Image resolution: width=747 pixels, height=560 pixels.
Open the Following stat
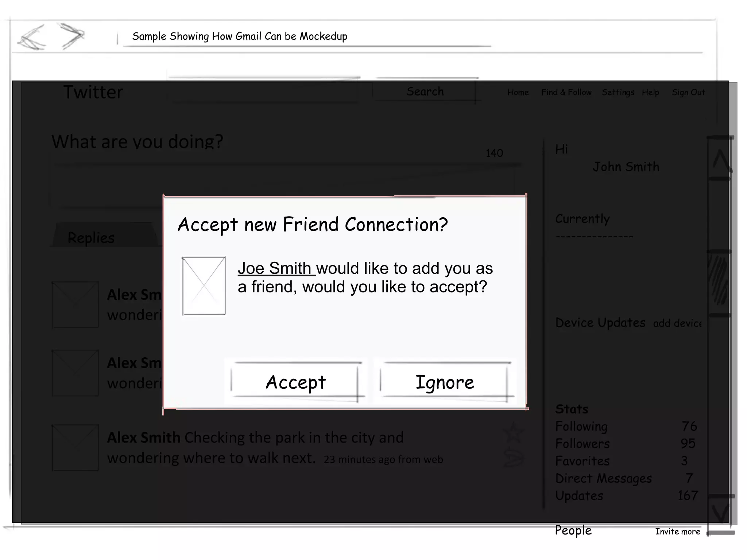[x=581, y=426]
